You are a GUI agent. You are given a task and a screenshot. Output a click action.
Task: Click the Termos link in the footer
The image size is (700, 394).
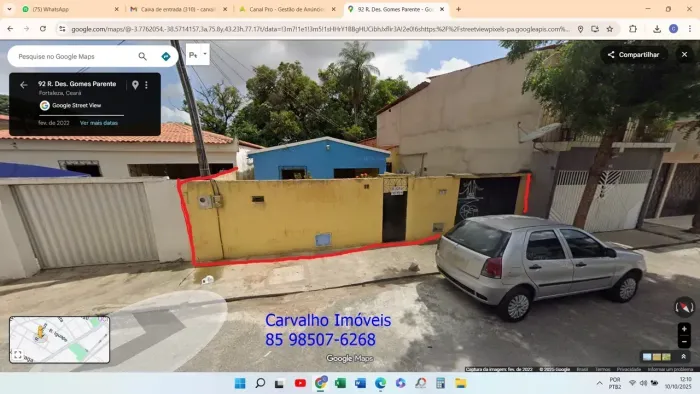pos(603,369)
